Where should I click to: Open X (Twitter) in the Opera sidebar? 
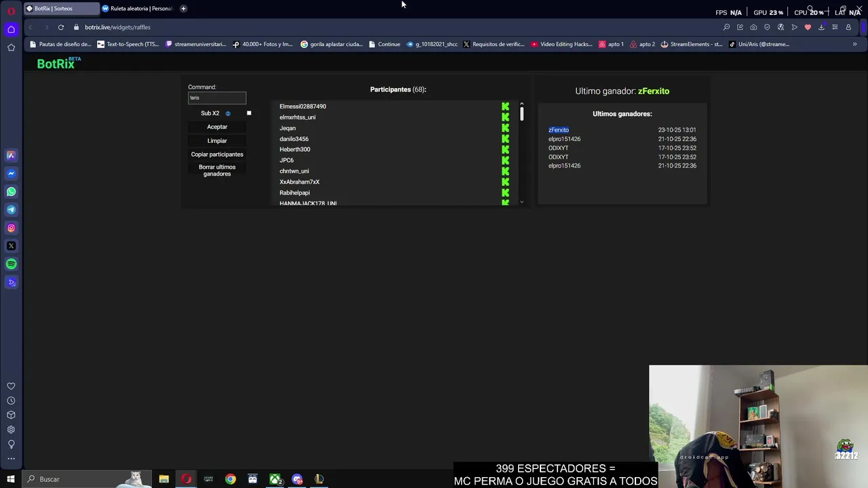[11, 246]
